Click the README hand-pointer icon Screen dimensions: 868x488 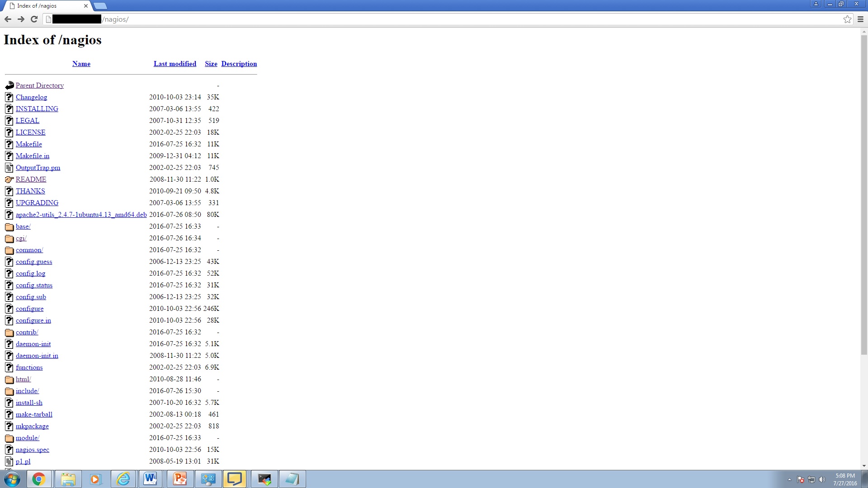9,179
